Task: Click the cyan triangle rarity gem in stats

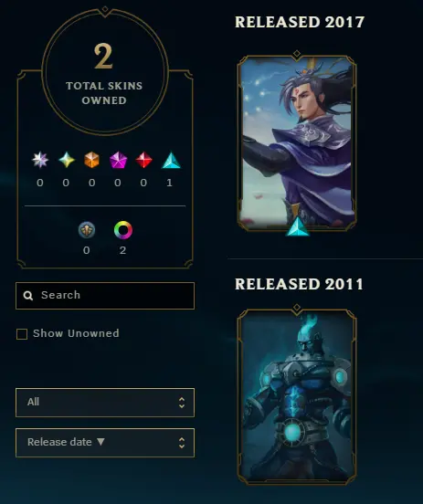Action: (x=171, y=160)
